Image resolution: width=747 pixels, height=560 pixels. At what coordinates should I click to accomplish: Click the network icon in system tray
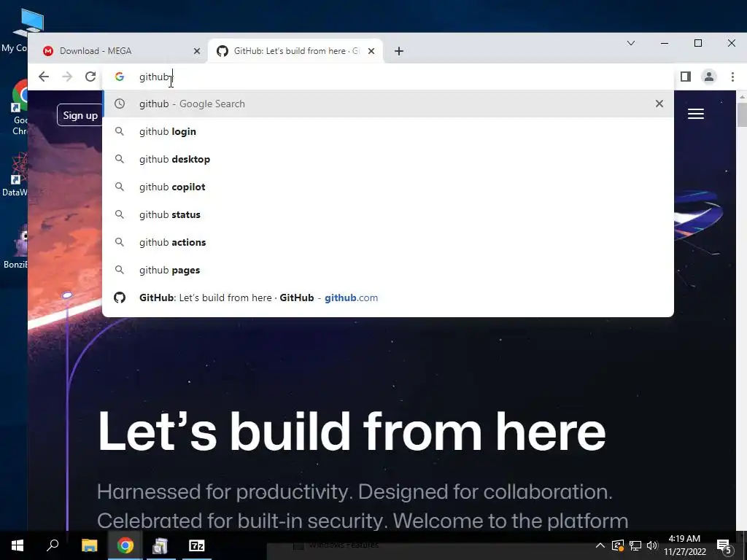click(x=635, y=545)
